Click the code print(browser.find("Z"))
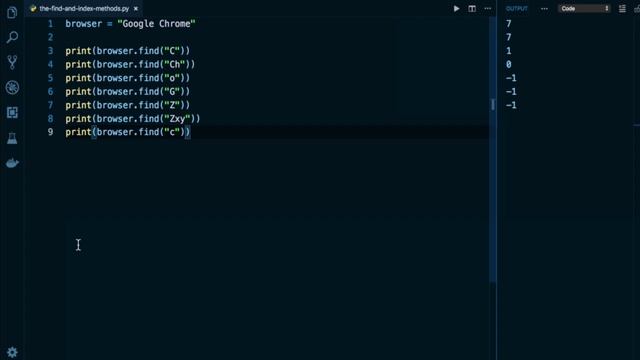 pyautogui.click(x=127, y=105)
